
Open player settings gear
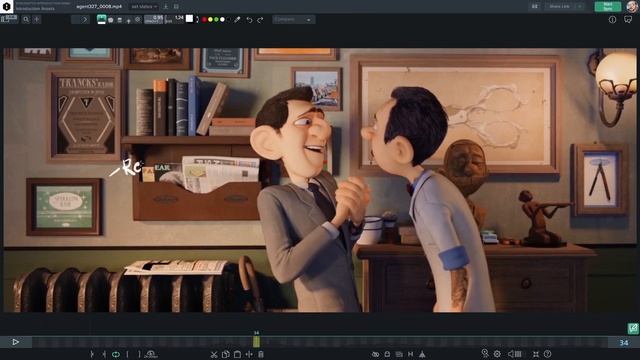tap(497, 354)
